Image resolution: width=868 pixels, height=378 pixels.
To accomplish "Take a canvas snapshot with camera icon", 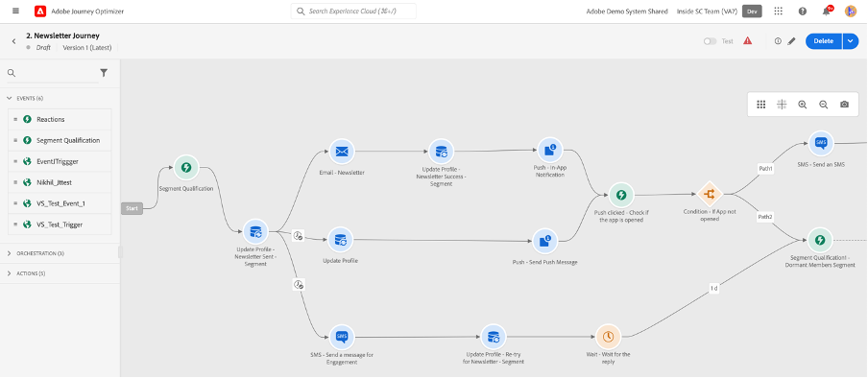I will pos(844,104).
